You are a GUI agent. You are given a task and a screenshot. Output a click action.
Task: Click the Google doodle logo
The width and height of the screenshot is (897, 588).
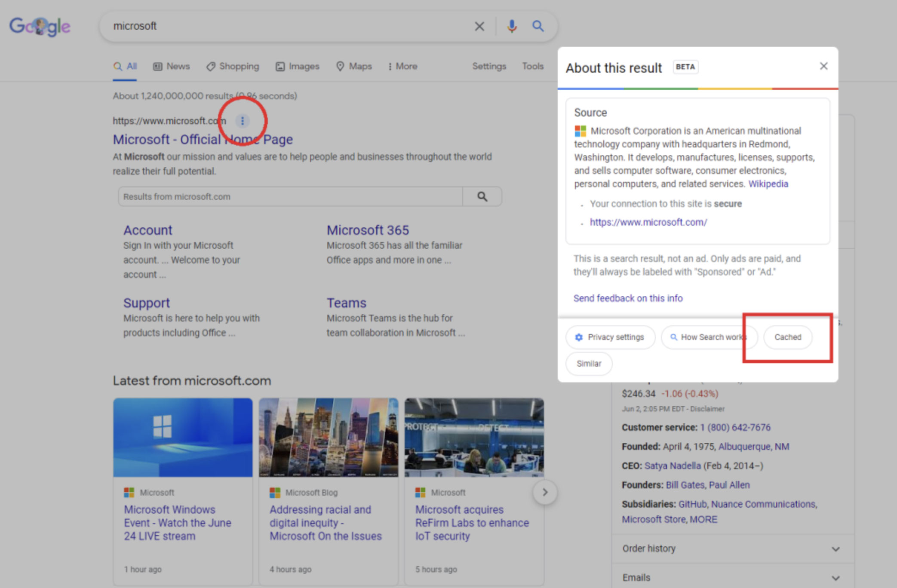coord(40,26)
